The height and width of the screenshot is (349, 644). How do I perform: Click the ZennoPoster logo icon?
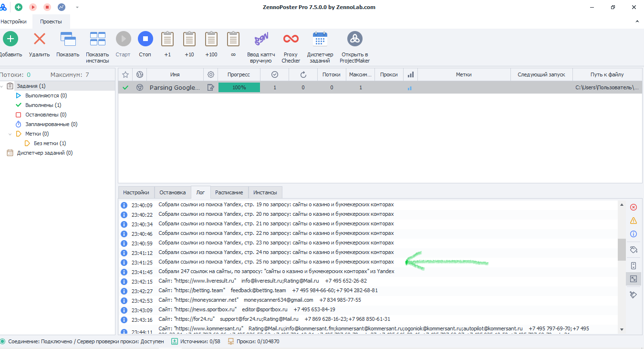4,7
